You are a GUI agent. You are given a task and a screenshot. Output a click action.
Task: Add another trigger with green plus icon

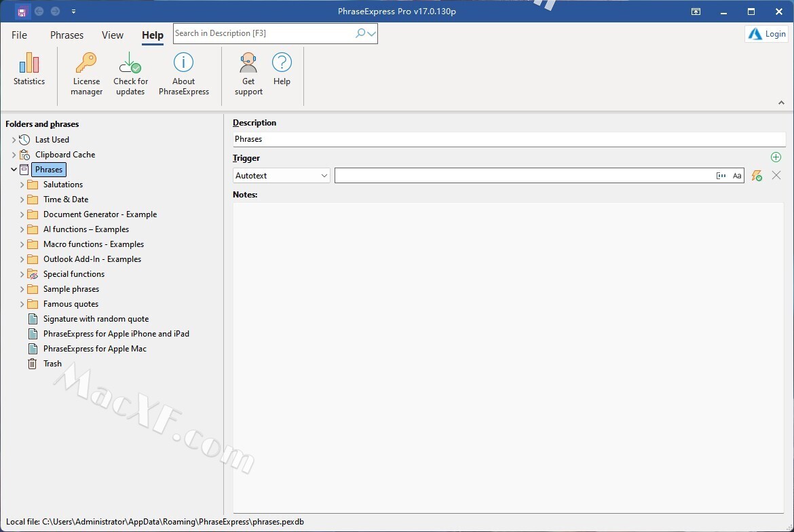point(775,157)
